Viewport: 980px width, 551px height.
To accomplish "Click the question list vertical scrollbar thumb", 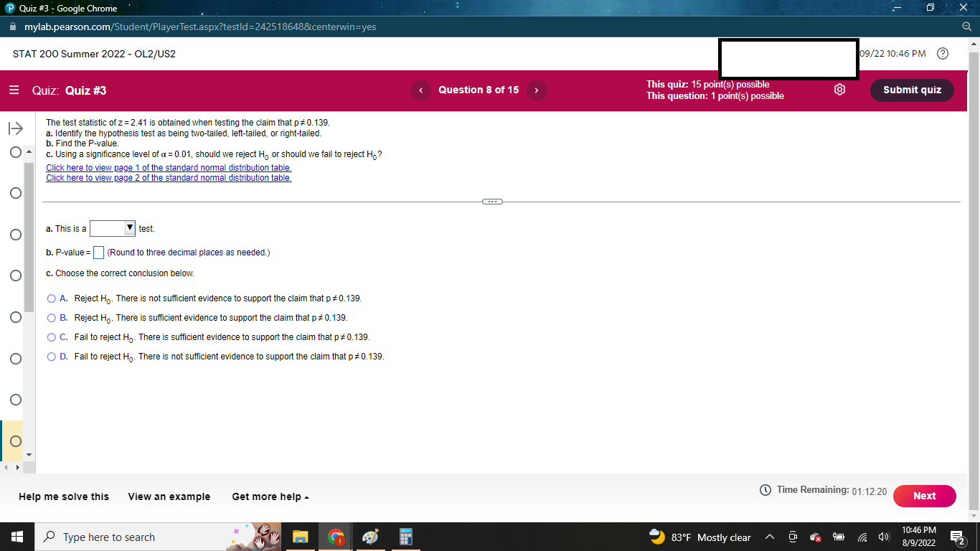I will point(29,237).
